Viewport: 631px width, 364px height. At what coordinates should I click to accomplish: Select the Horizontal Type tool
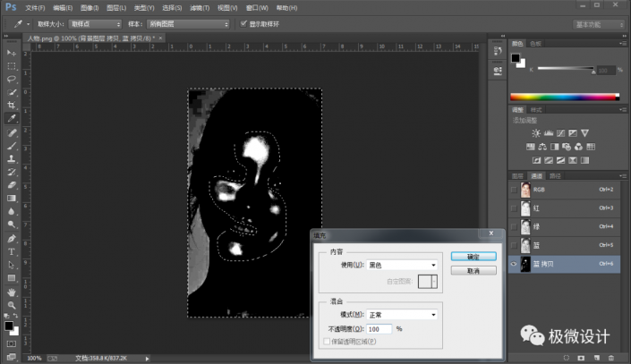tap(12, 252)
